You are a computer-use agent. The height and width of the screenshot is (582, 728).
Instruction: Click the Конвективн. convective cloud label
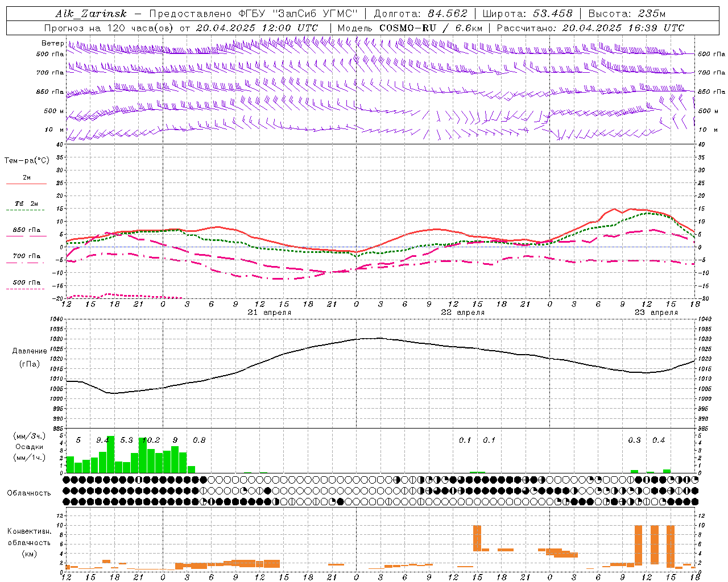coord(29,531)
